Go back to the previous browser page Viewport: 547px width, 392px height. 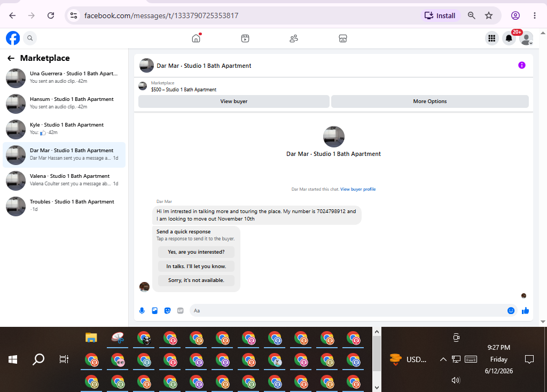pos(13,15)
